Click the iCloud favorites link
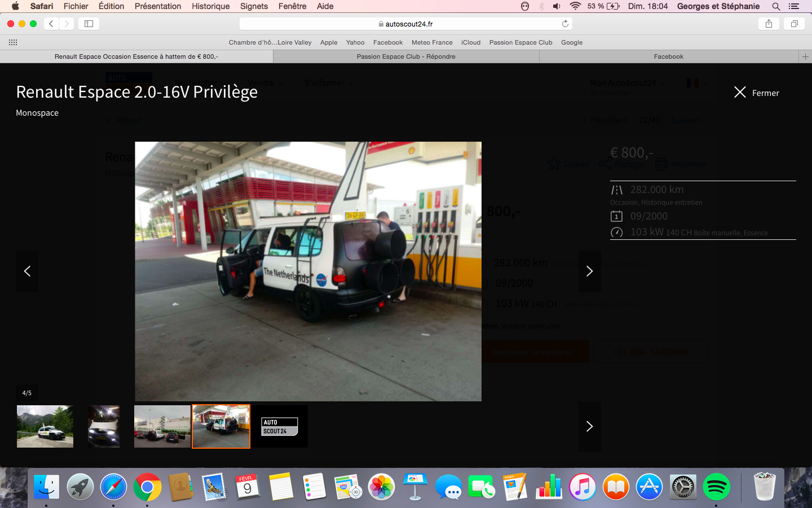Screen dimensions: 812x508 click(471, 42)
